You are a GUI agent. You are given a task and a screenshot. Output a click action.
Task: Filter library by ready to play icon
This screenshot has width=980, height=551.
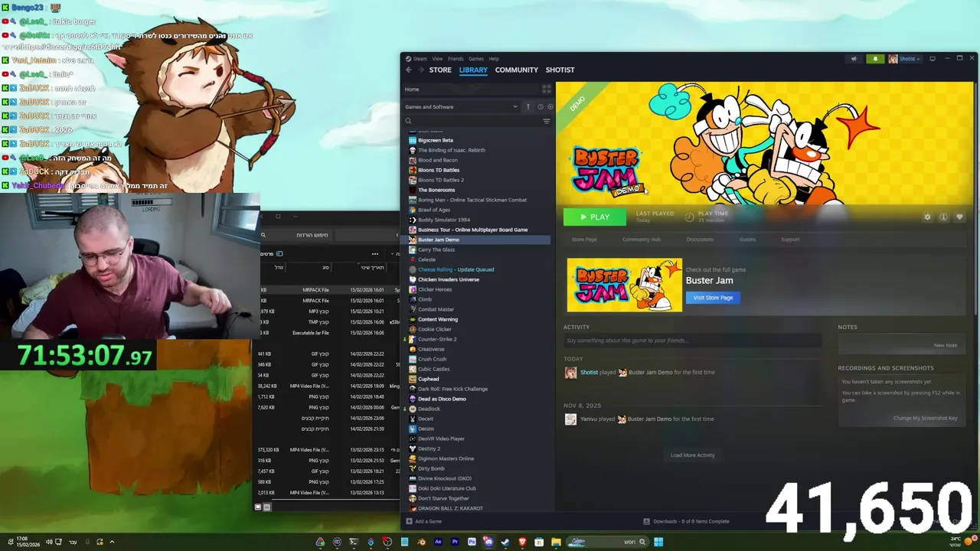[x=550, y=107]
